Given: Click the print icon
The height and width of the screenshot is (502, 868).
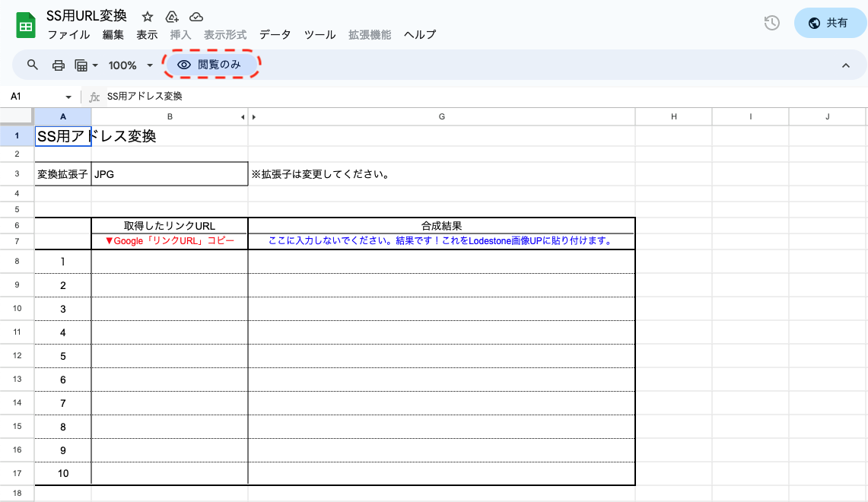Looking at the screenshot, I should pos(58,65).
